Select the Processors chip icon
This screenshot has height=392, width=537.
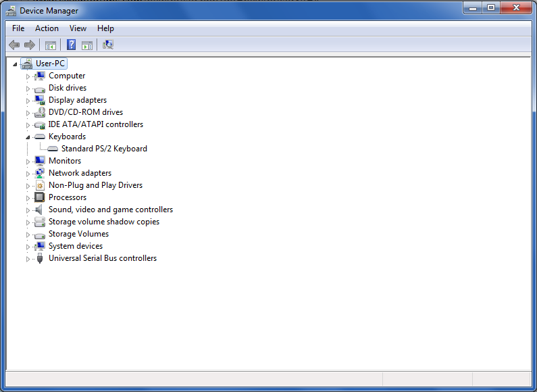[x=40, y=197]
